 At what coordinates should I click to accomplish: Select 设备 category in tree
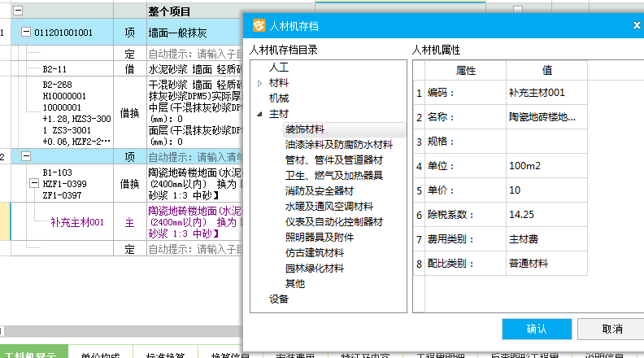tap(279, 299)
